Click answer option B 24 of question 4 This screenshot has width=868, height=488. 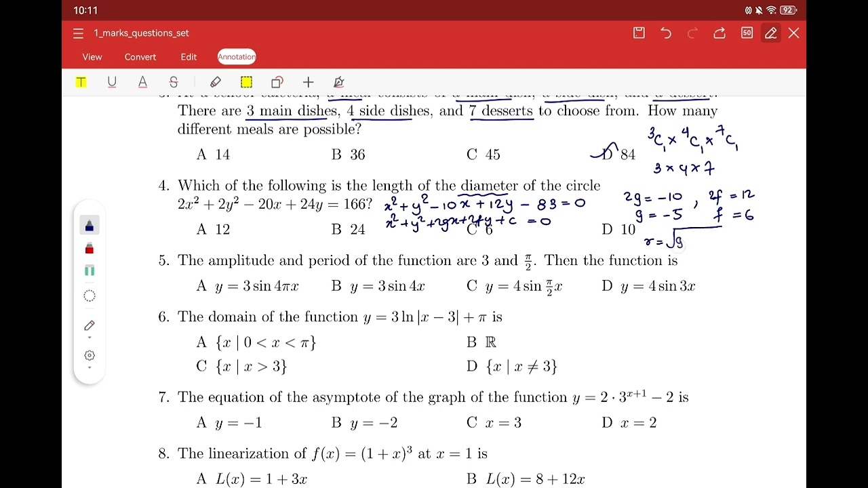pyautogui.click(x=349, y=230)
